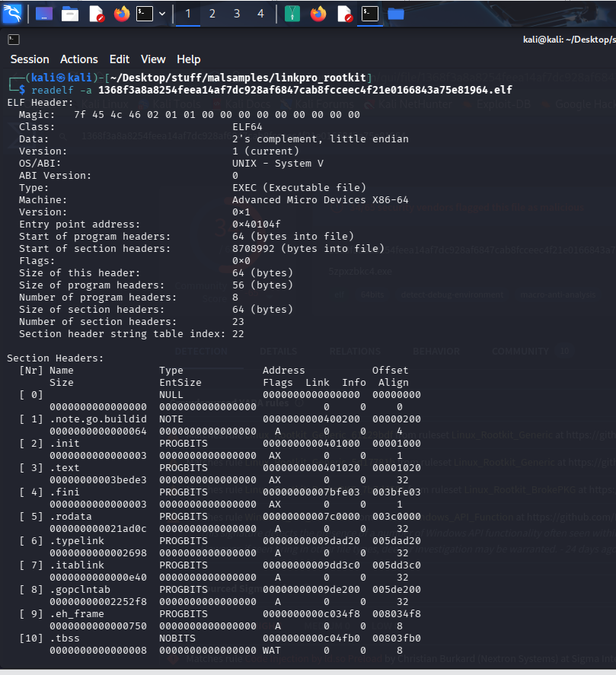Image resolution: width=616 pixels, height=675 pixels.
Task: Click '8708992 (bytes into file)' value
Action: pos(308,248)
